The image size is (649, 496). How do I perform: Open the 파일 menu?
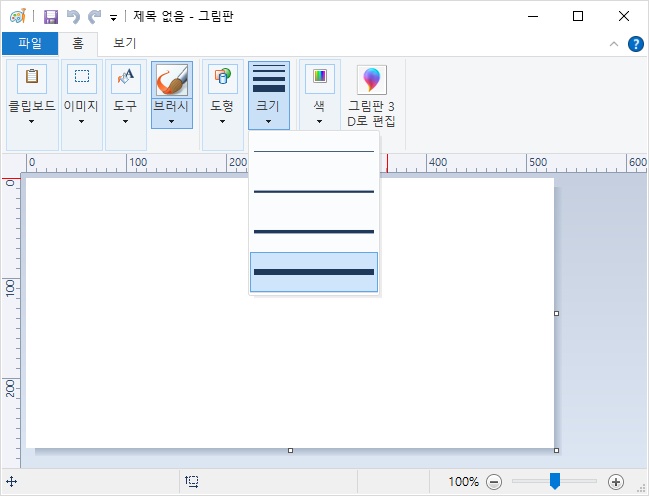click(30, 43)
